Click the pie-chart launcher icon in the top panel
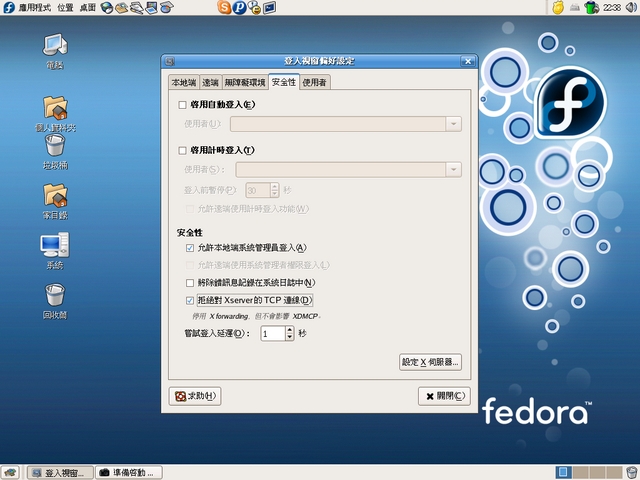 pos(167,7)
